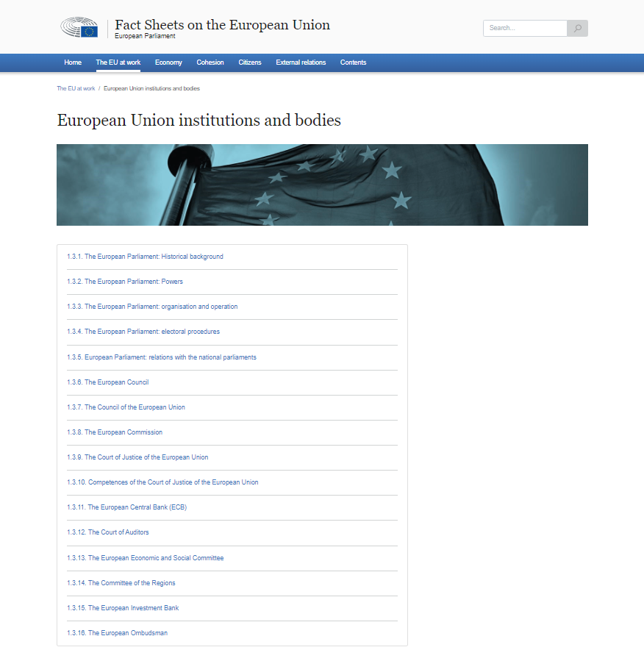The width and height of the screenshot is (644, 661).
Task: Open 1.3.9 The Court of Justice link
Action: pyautogui.click(x=137, y=457)
